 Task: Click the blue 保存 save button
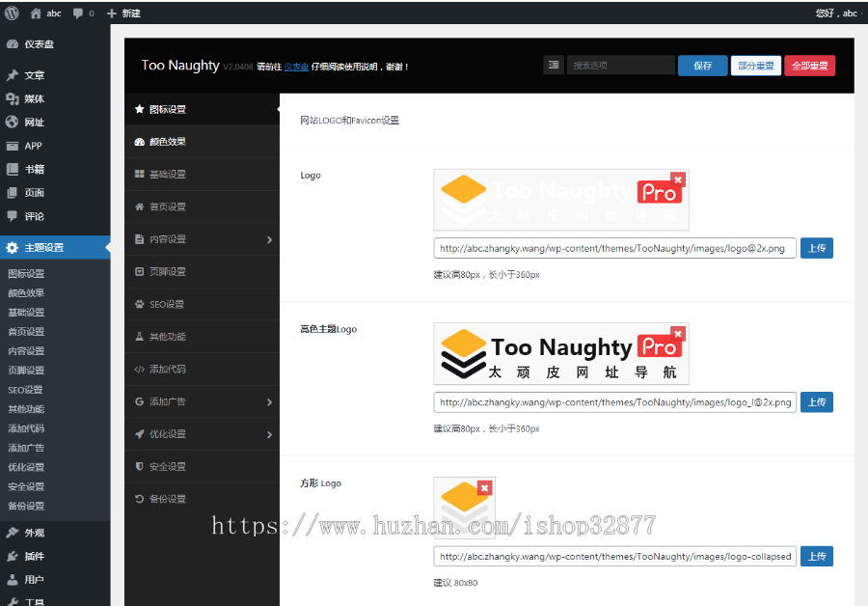coord(703,66)
